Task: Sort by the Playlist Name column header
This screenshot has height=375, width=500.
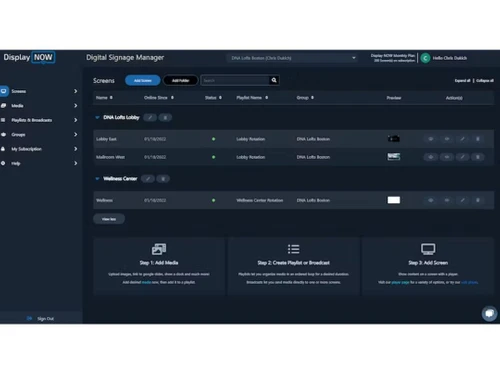Action: 252,98
